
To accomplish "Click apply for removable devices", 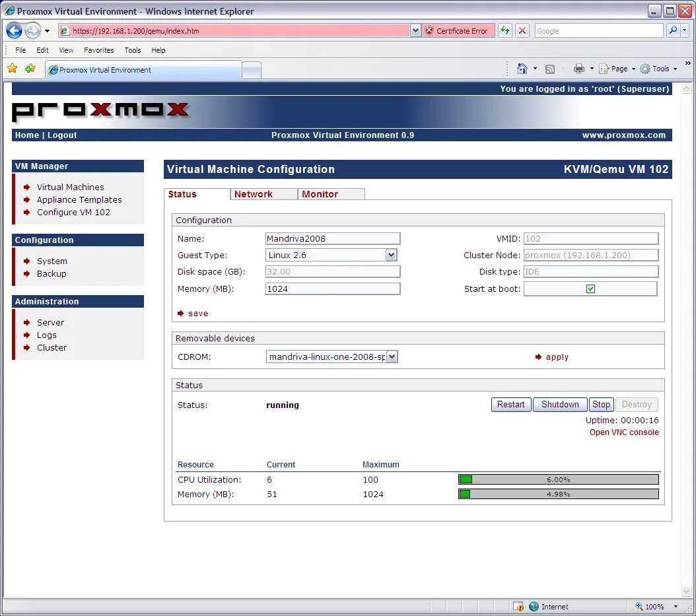I will point(557,357).
